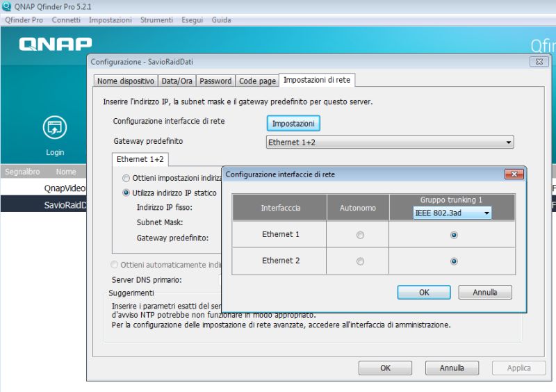Image resolution: width=556 pixels, height=392 pixels.
Task: Switch to the Password tab
Action: pyautogui.click(x=215, y=81)
